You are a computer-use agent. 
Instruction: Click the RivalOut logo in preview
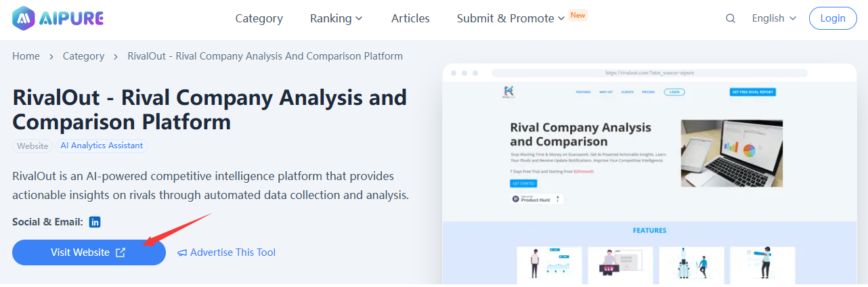pyautogui.click(x=509, y=92)
